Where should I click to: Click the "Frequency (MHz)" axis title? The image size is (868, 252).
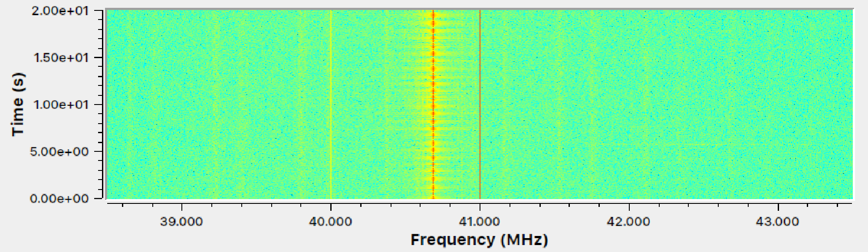click(479, 240)
